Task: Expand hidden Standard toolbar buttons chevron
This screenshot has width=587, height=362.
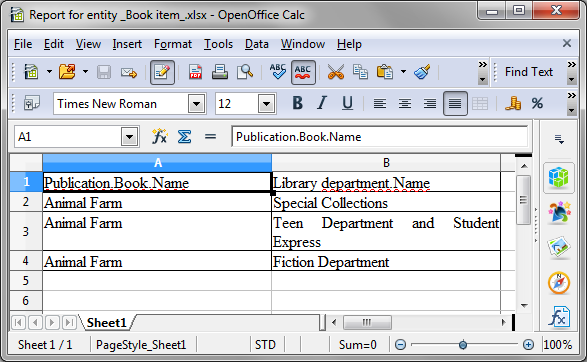Action: (x=483, y=72)
